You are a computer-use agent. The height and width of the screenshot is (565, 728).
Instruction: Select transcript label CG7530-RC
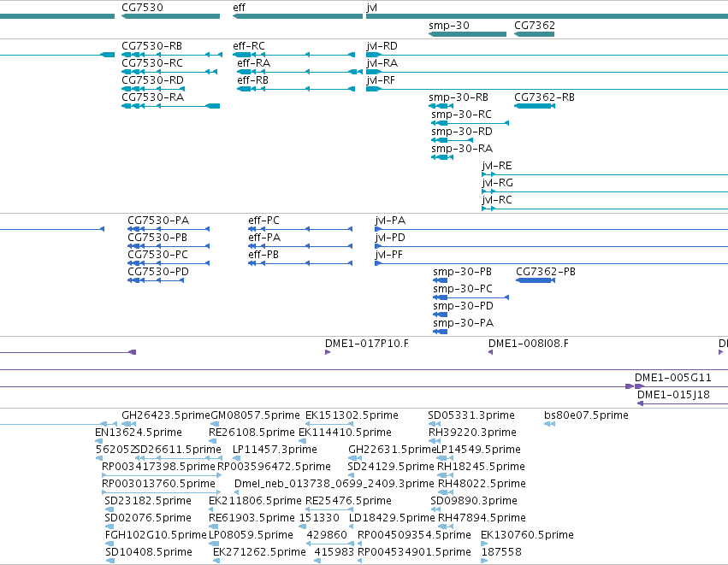coord(152,63)
